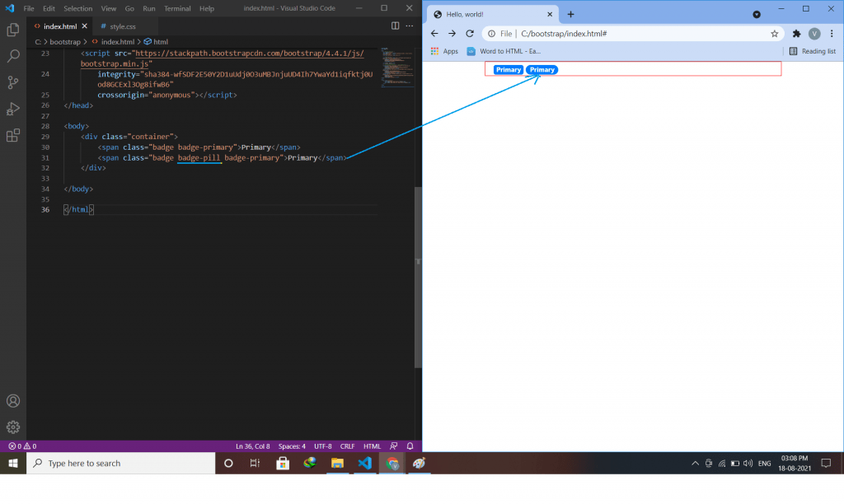Change the UTF-8 encoding setting
Image resolution: width=844 pixels, height=504 pixels.
click(323, 446)
